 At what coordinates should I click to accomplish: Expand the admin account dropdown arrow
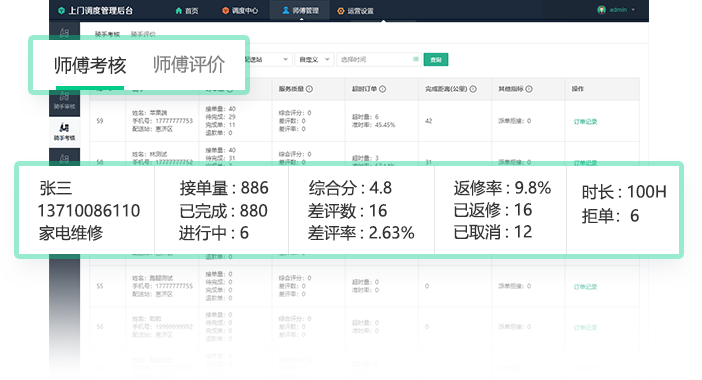click(x=633, y=10)
